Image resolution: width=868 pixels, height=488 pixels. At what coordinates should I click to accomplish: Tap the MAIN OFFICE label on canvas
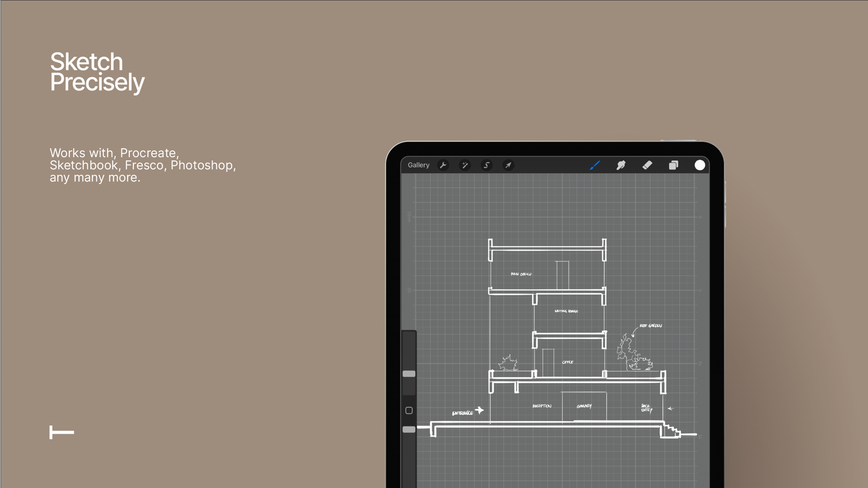click(x=521, y=274)
